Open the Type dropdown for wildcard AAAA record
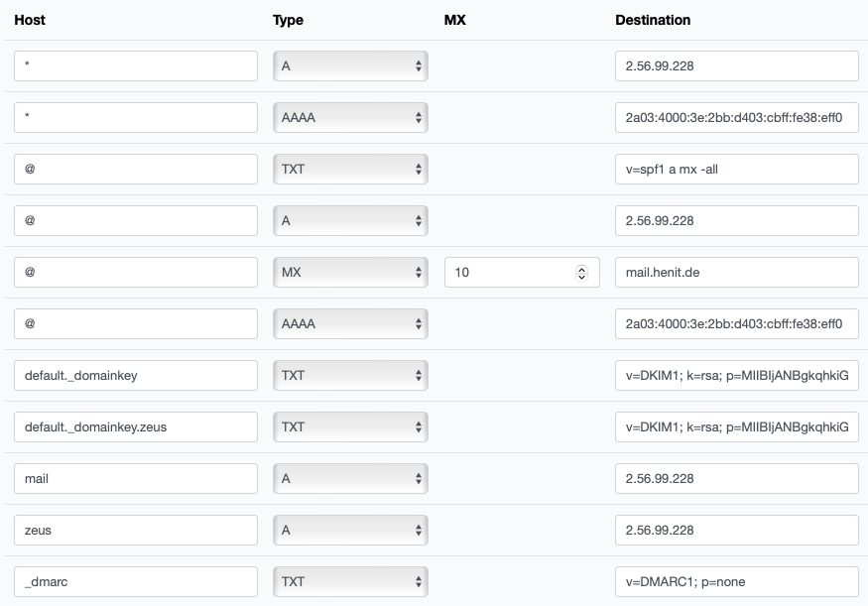The width and height of the screenshot is (868, 606). [350, 118]
